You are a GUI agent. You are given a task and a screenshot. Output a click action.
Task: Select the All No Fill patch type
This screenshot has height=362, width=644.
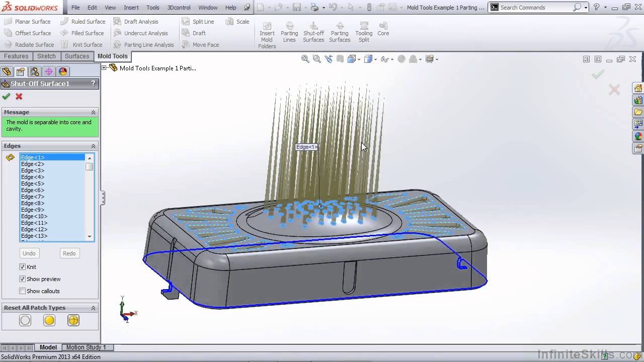click(x=25, y=320)
